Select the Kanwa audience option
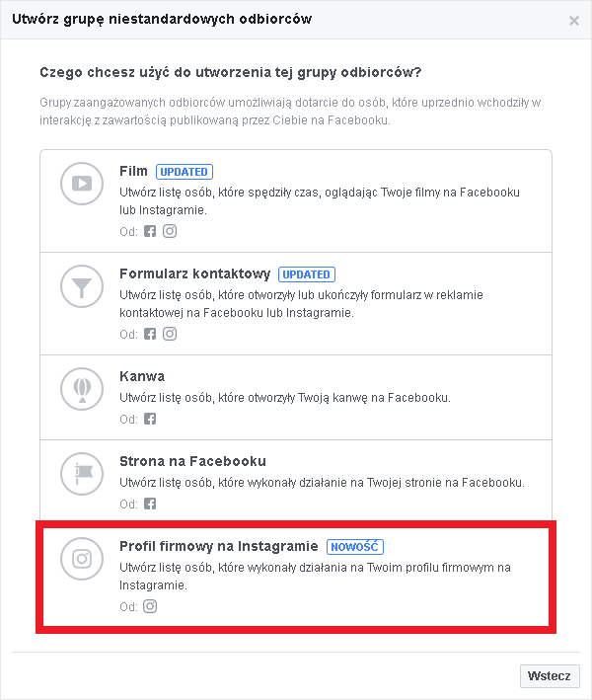The height and width of the screenshot is (700, 592). [142, 376]
